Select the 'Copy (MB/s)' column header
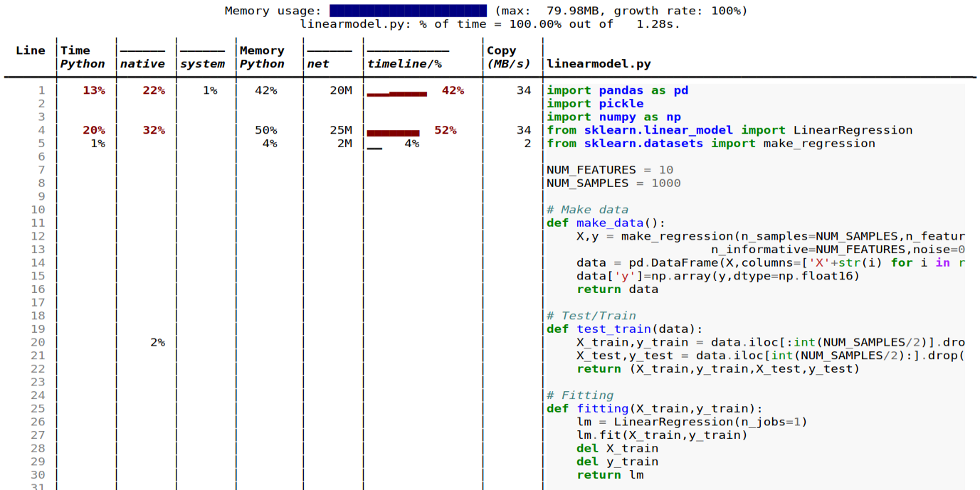 pos(508,57)
